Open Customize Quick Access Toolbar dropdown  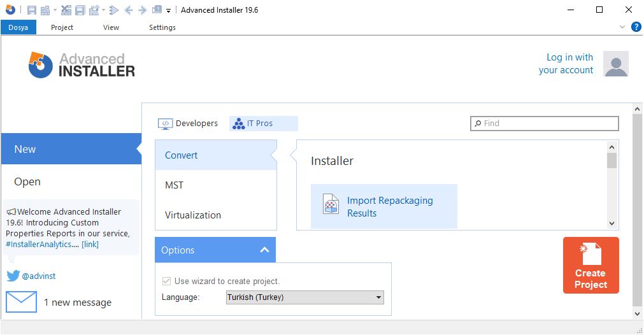click(168, 11)
